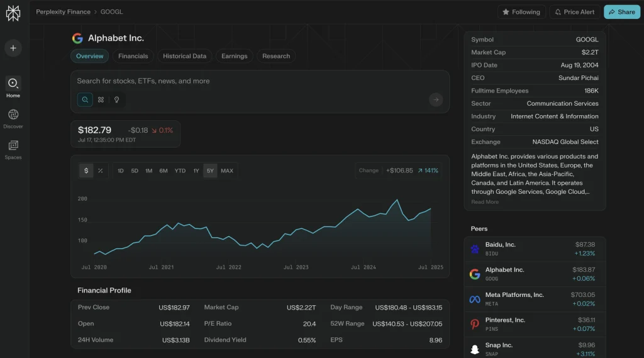Submit the search with the arrow button
The height and width of the screenshot is (358, 644).
tap(436, 99)
